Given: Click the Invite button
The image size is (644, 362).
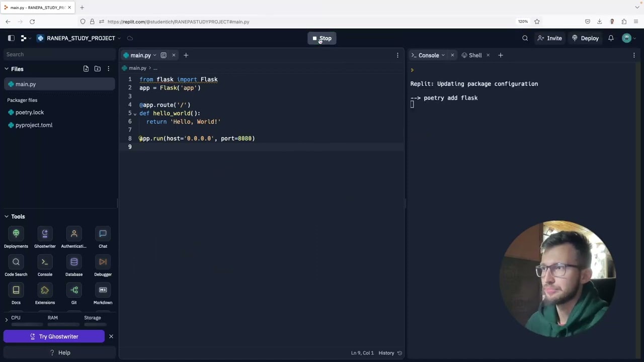Looking at the screenshot, I should [549, 38].
